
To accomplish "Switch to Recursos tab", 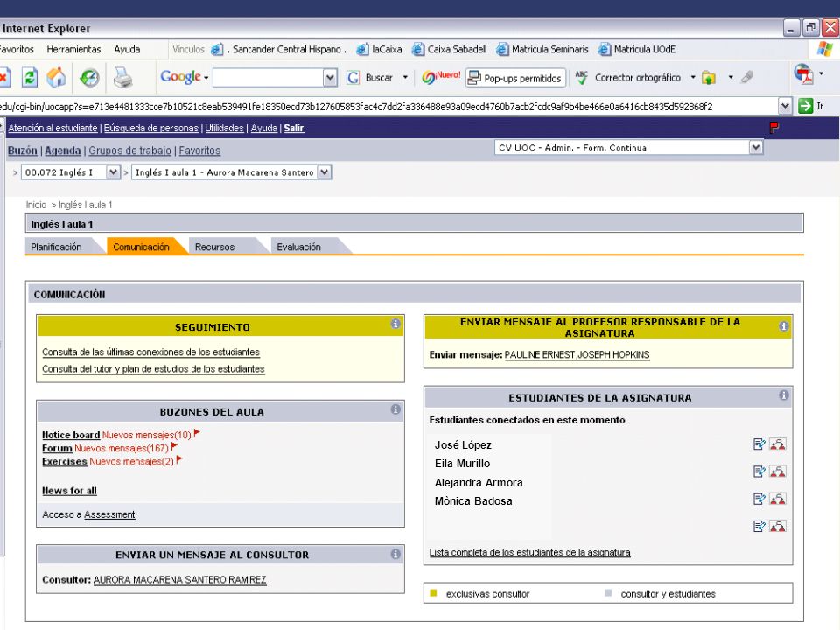I will point(215,247).
